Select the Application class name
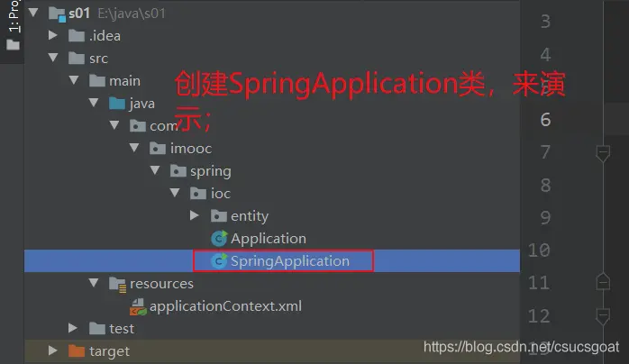The image size is (629, 364). [x=269, y=239]
